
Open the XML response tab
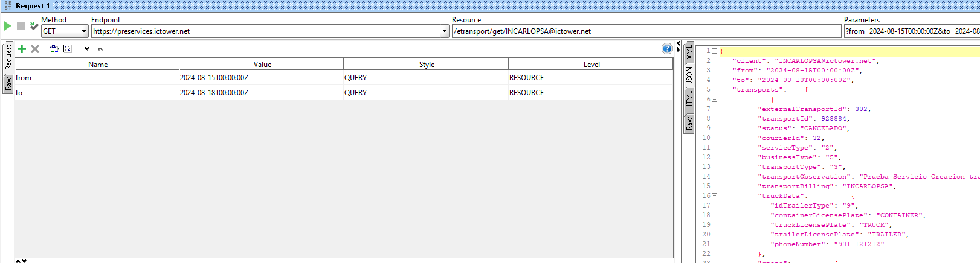pyautogui.click(x=689, y=51)
